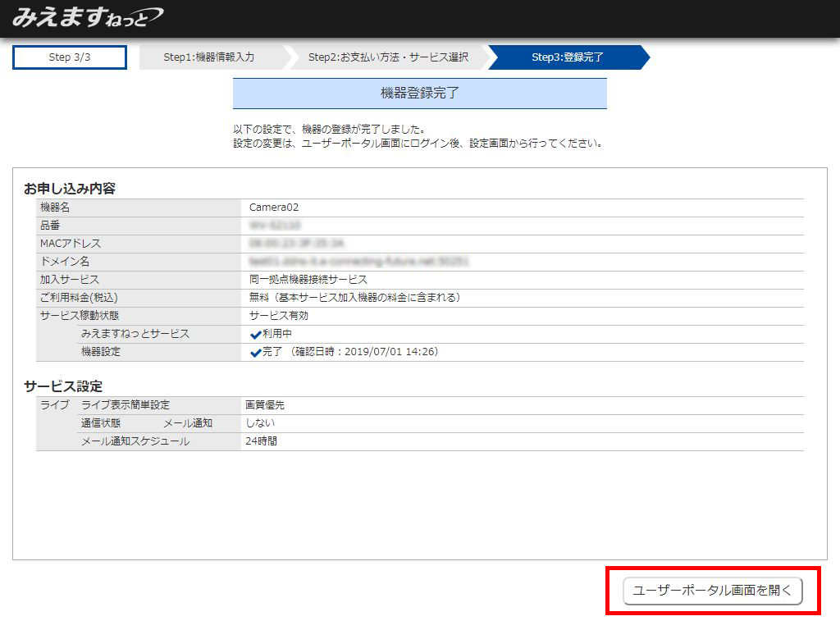The image size is (840, 630).
Task: Click the 画質優先 live display value
Action: [265, 405]
